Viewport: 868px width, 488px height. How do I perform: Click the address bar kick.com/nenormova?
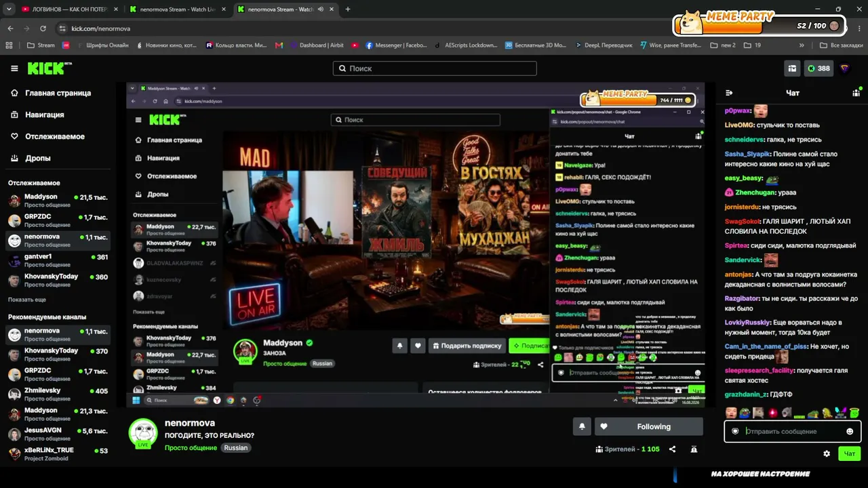(x=100, y=28)
